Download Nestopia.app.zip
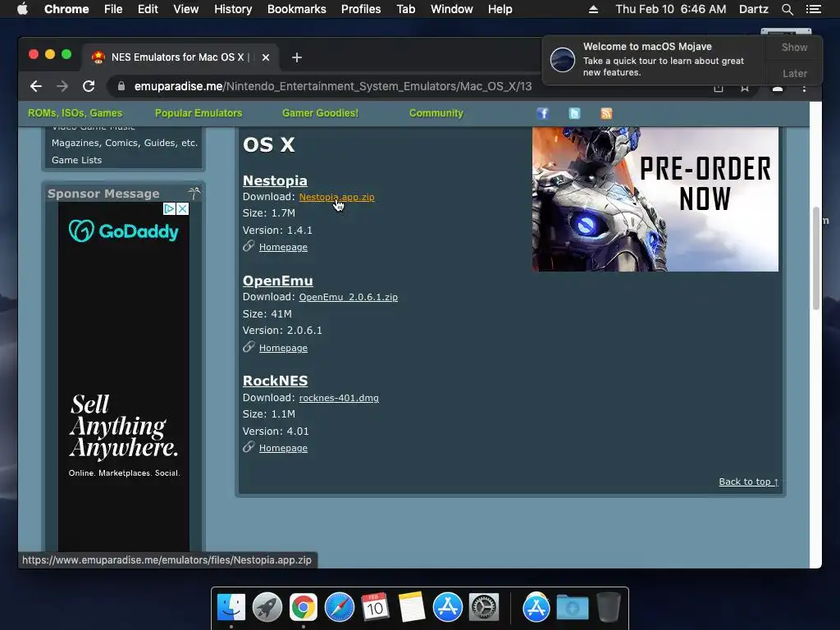The width and height of the screenshot is (840, 630). click(336, 197)
